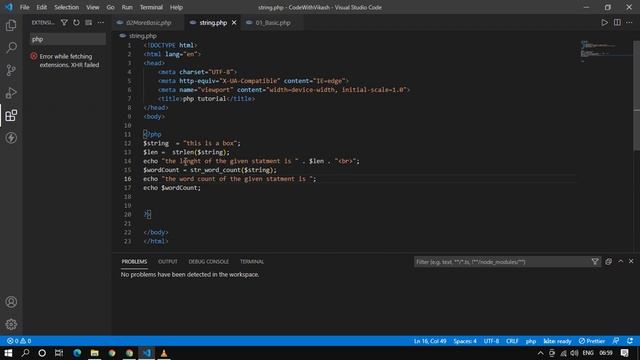Open the Selection menu
The width and height of the screenshot is (640, 360).
[x=67, y=7]
